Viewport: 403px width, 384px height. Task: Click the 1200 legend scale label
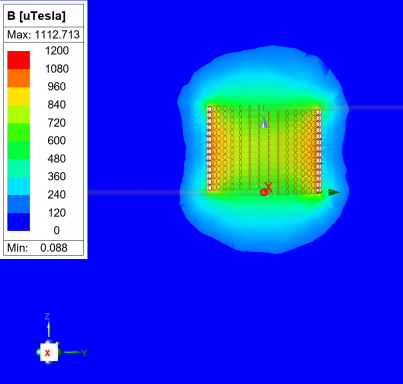pyautogui.click(x=57, y=51)
